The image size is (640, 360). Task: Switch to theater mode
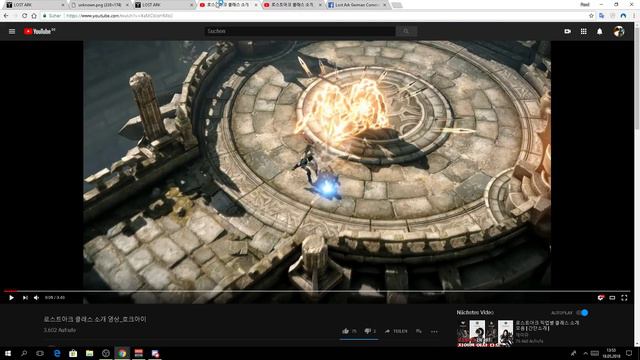612,298
